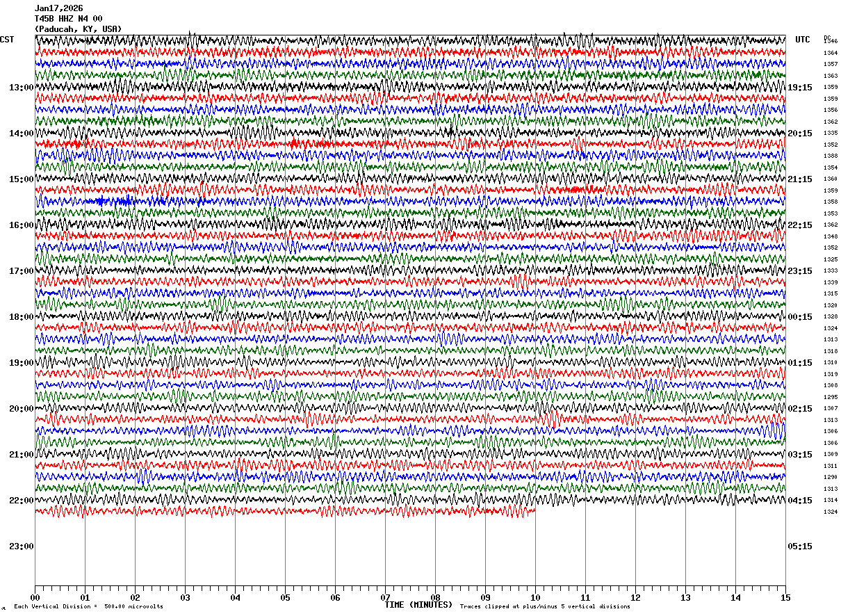Click the 00:15 UTC time label
This screenshot has width=841, height=616.
(800, 317)
